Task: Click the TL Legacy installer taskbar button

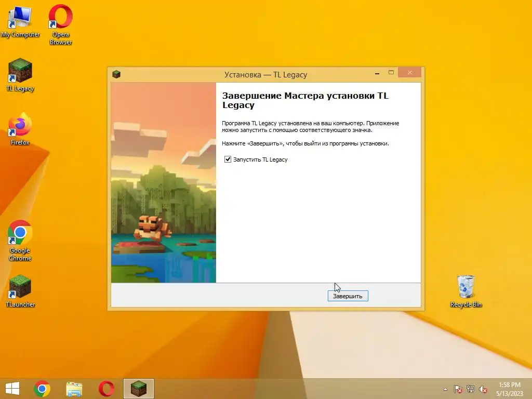Action: pyautogui.click(x=138, y=389)
